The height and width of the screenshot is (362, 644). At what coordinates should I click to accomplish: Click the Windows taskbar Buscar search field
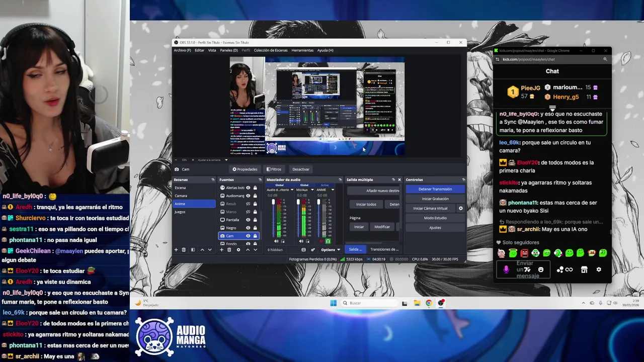(369, 303)
